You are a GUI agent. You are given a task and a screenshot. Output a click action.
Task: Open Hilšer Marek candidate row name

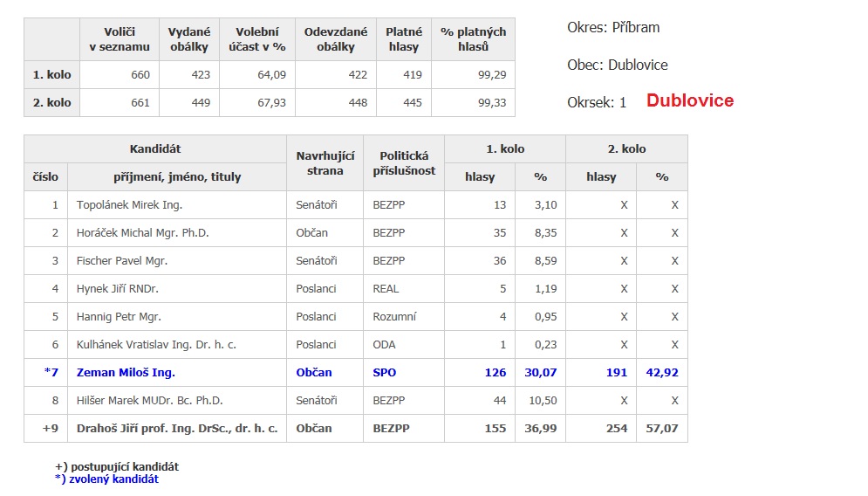[x=150, y=401]
